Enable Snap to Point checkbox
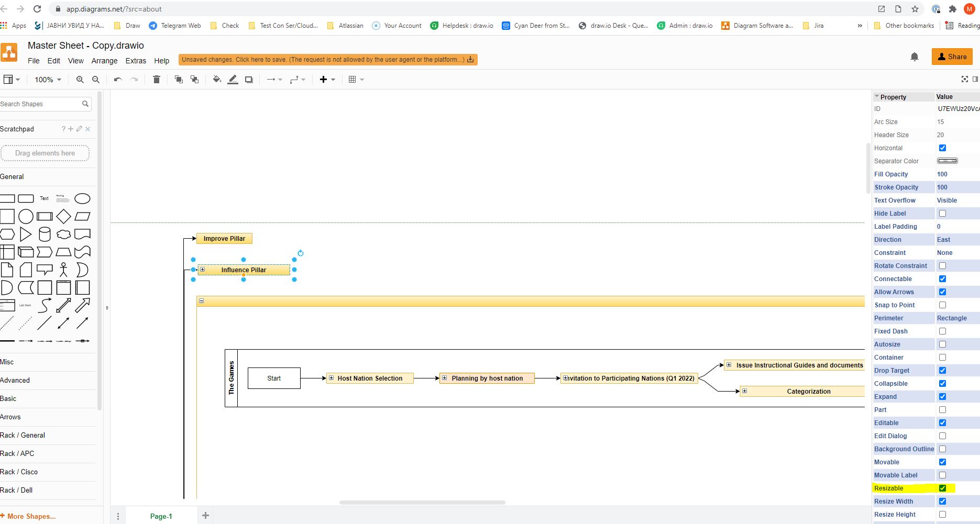Viewport: 980px width, 524px height. 942,305
